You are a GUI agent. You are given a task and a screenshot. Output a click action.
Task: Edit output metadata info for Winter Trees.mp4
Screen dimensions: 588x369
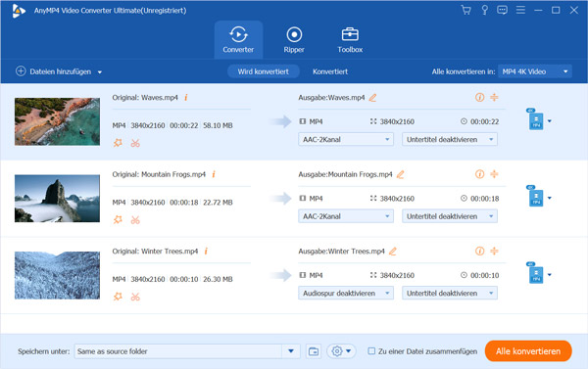[479, 251]
